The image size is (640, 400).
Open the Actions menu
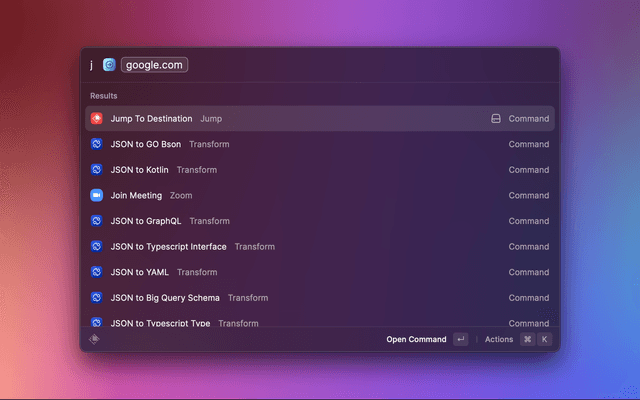coord(499,339)
